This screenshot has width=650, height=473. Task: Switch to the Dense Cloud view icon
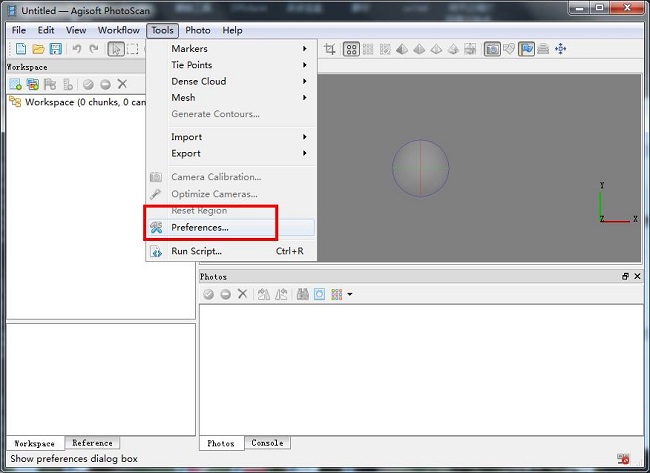point(368,49)
